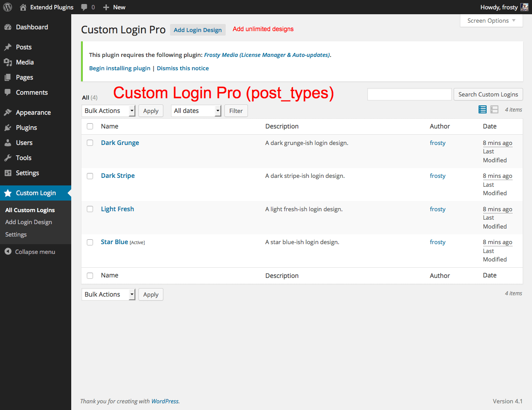Check the Dark Stripe row checkbox
This screenshot has width=532, height=410.
tap(90, 176)
